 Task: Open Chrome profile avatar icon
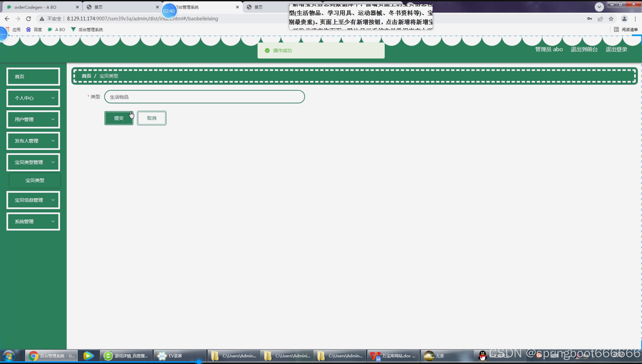(624, 19)
